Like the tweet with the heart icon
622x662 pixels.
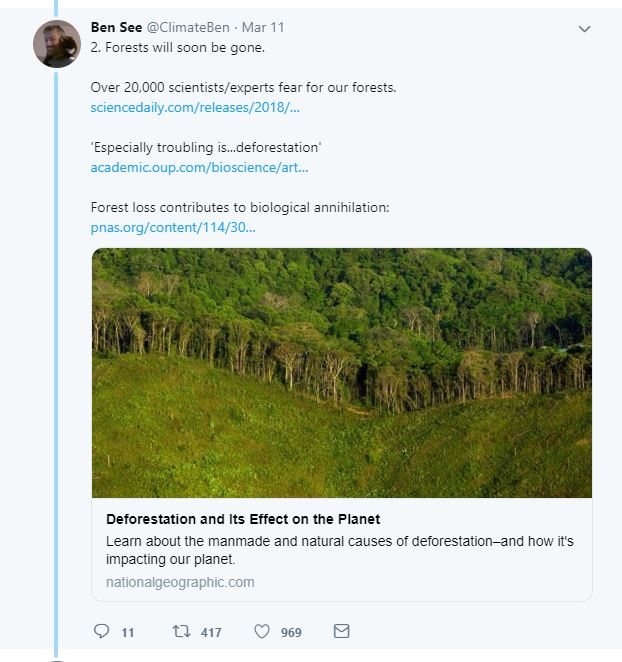click(262, 631)
